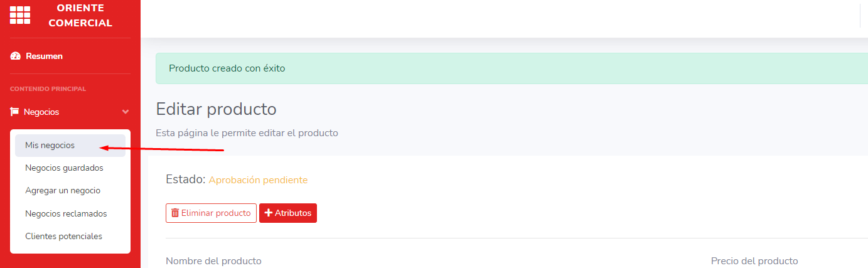868x268 pixels.
Task: Open Mis negocios in sidebar
Action: 50,145
